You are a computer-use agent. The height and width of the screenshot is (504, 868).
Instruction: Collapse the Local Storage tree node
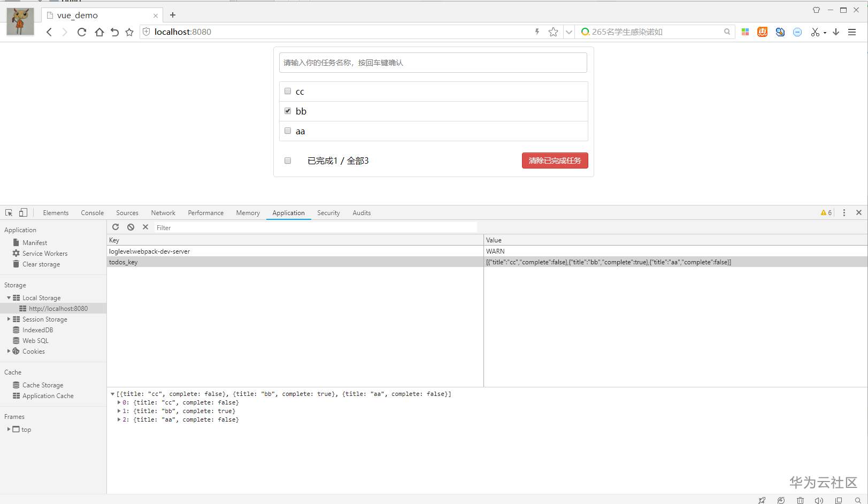pyautogui.click(x=9, y=297)
